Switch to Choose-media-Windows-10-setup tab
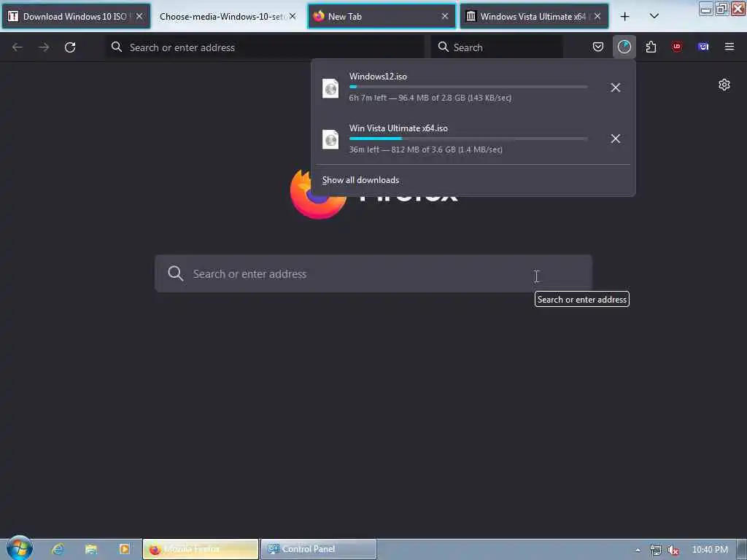Viewport: 747px width, 560px height. [x=228, y=16]
